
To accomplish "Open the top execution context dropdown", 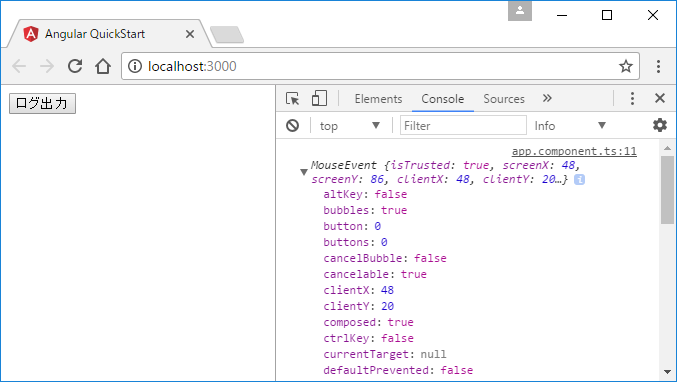I will [x=349, y=126].
